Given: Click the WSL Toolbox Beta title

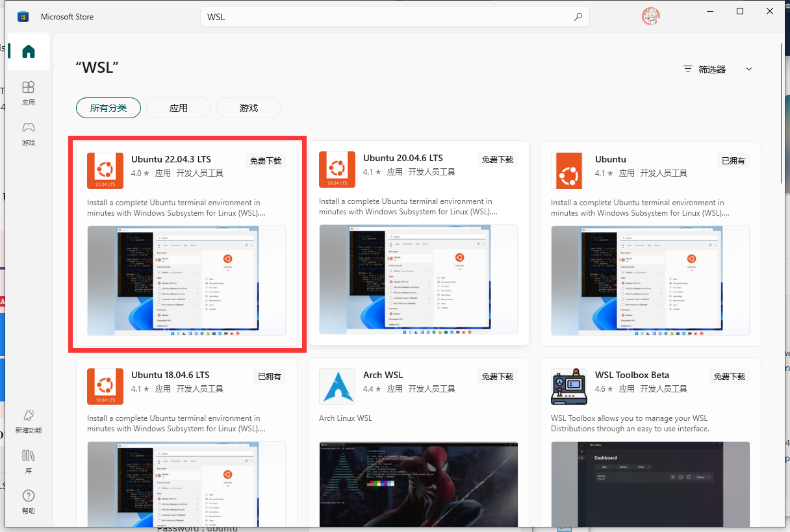Looking at the screenshot, I should coord(632,375).
